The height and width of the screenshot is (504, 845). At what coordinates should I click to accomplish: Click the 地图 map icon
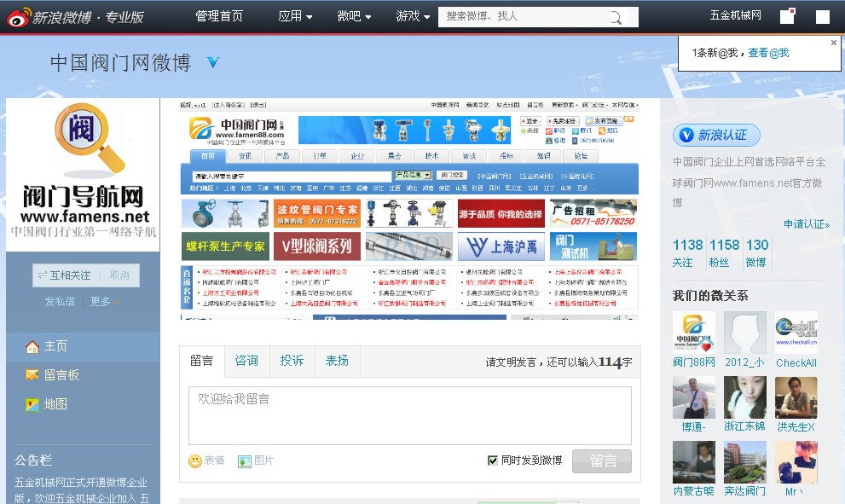pyautogui.click(x=32, y=404)
